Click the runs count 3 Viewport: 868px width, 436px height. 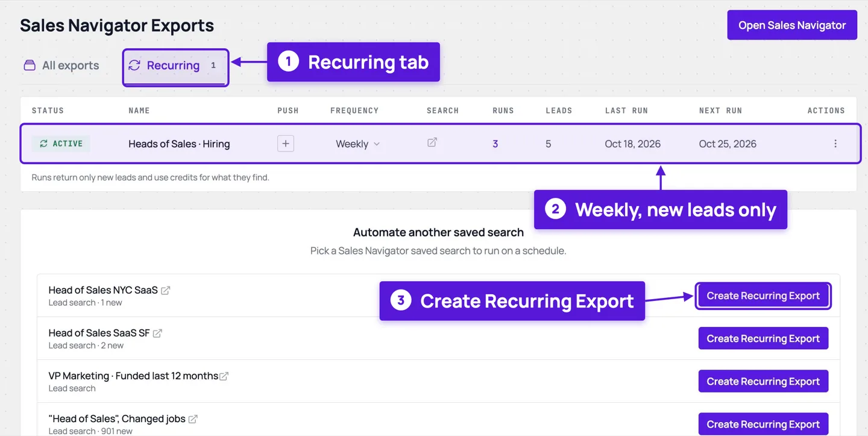[x=495, y=144]
